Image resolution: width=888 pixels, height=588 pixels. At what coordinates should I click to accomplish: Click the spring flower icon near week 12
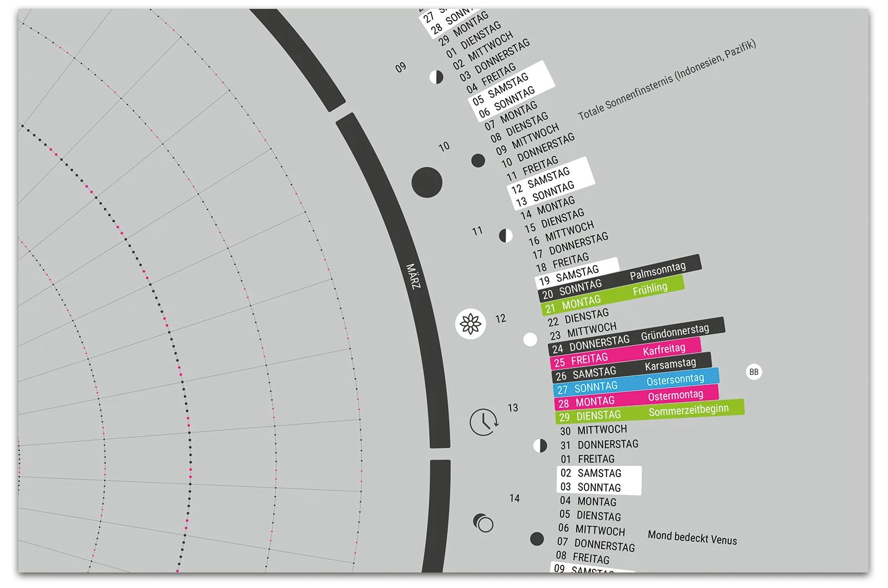[x=470, y=323]
